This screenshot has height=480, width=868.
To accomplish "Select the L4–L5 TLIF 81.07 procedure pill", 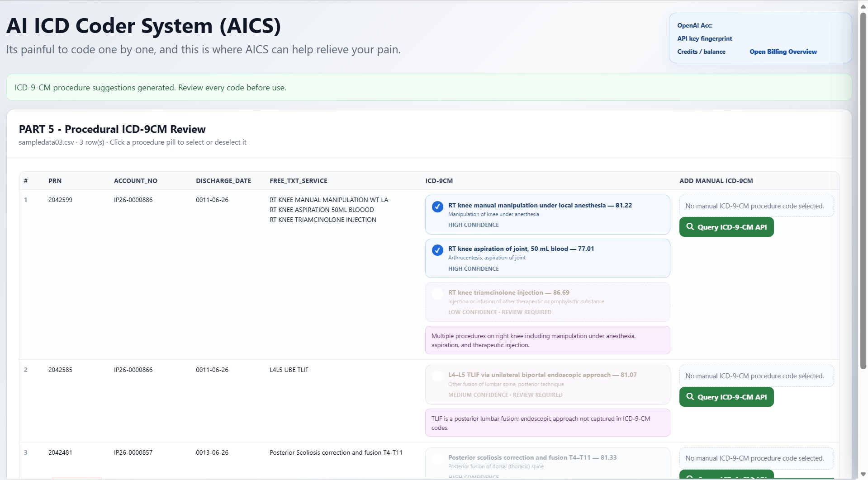I will point(547,385).
